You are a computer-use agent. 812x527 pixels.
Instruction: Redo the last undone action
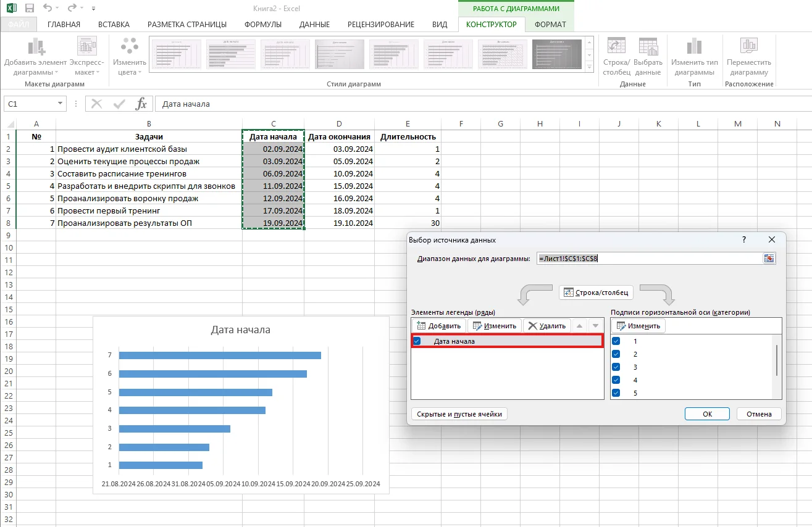[x=71, y=9]
